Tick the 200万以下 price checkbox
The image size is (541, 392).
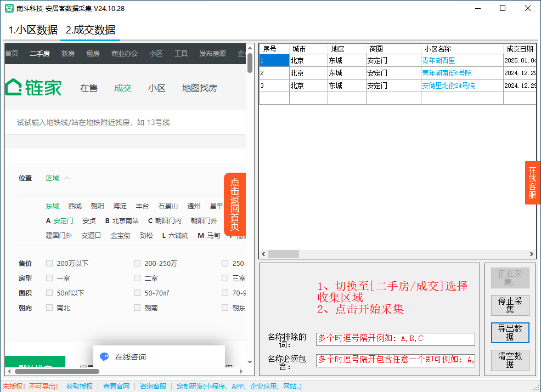click(x=49, y=263)
